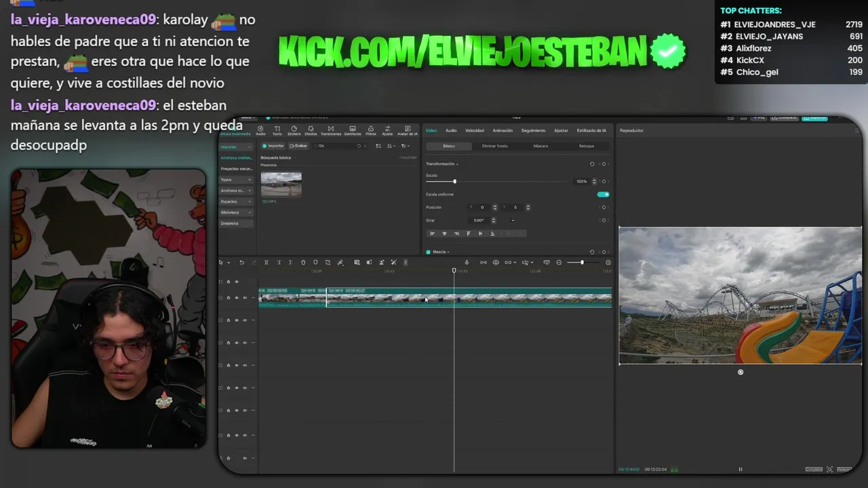Click the undo arrow in timeline toolbar
This screenshot has height=488, width=868.
241,262
